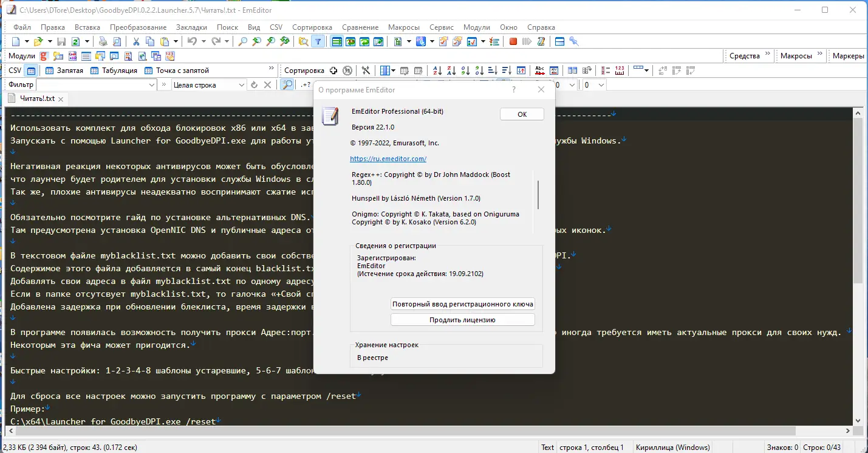This screenshot has height=453, width=868.
Task: Open the Find magnifier icon on the toolbar
Action: [x=242, y=41]
